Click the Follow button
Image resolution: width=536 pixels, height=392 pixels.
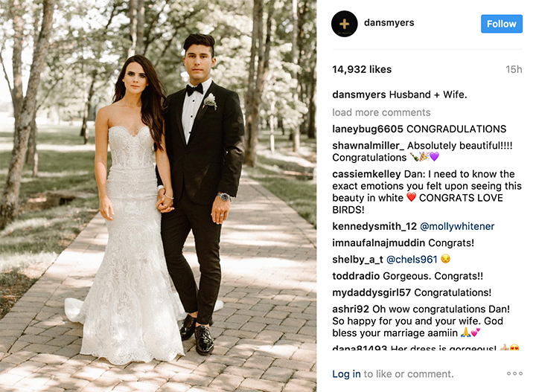[x=502, y=24]
